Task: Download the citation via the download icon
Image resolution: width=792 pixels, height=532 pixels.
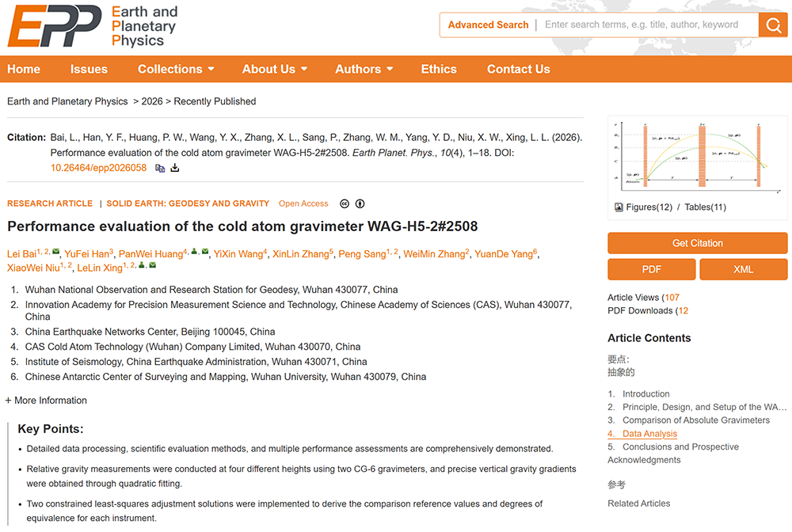Action: click(175, 168)
